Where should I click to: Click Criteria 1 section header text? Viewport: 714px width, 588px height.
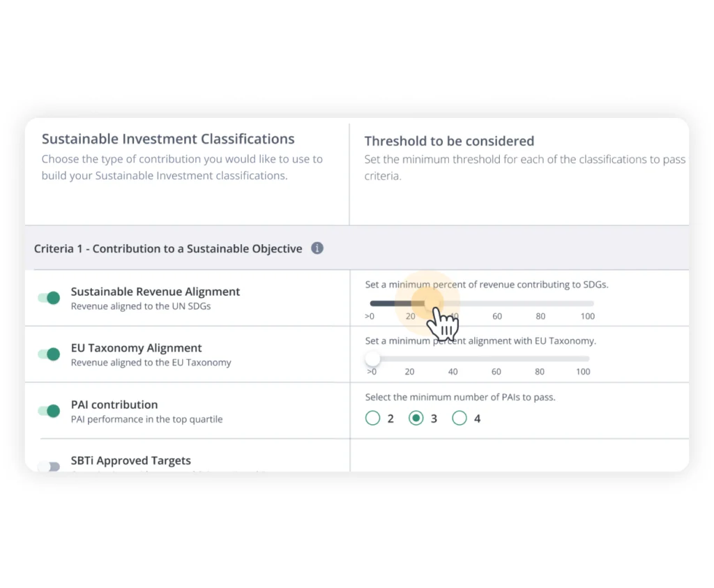168,248
